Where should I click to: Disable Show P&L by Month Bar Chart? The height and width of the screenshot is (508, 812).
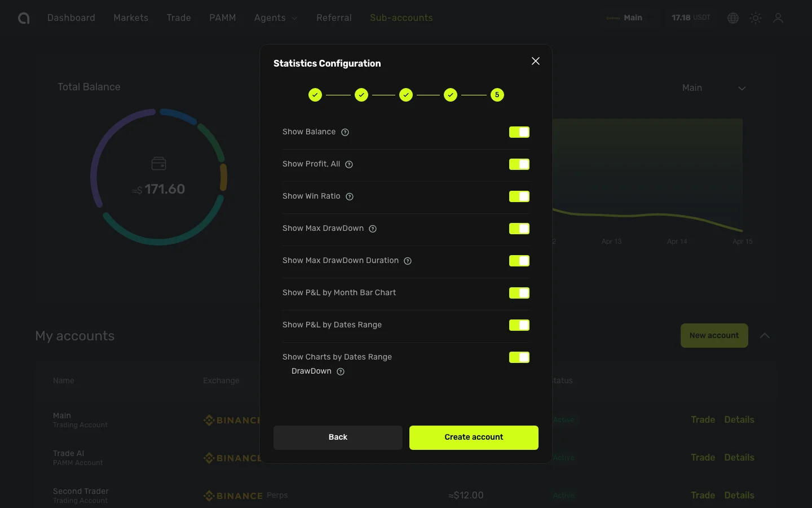click(x=519, y=293)
